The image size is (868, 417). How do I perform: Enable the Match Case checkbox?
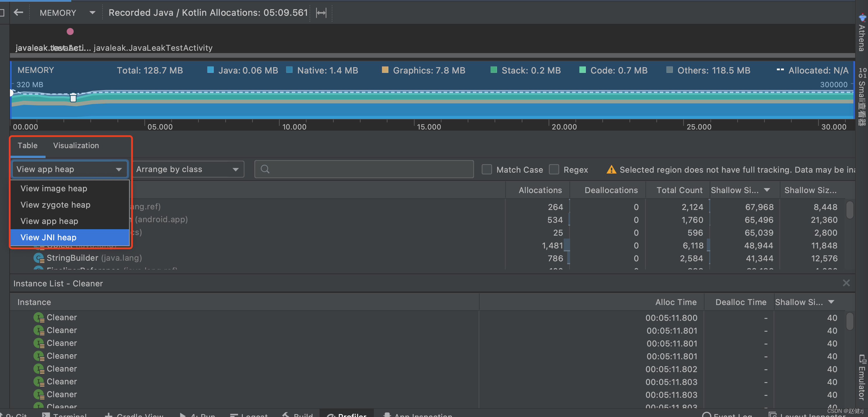click(487, 169)
